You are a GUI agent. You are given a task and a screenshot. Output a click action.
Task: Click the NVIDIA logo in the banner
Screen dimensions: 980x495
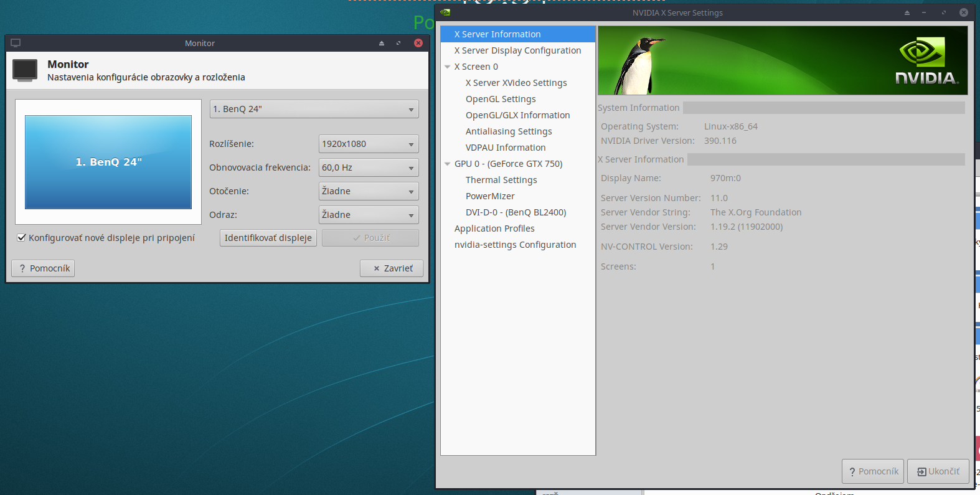coord(926,60)
